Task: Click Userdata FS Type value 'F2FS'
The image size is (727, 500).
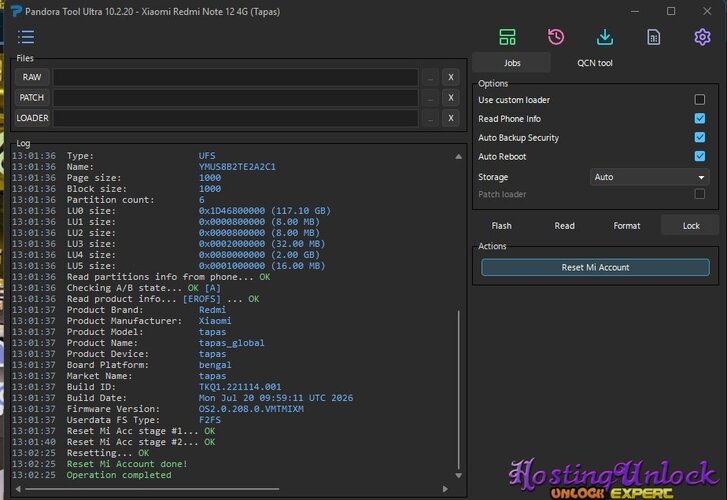Action: [x=210, y=420]
